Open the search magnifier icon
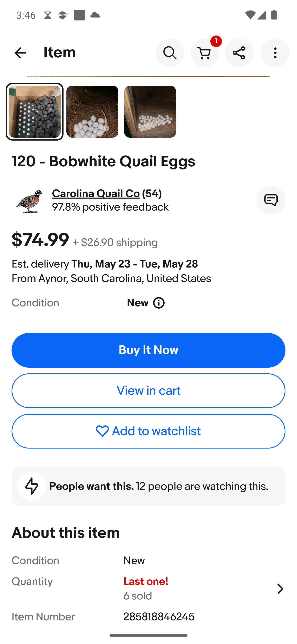This screenshot has width=297, height=644. pyautogui.click(x=170, y=53)
